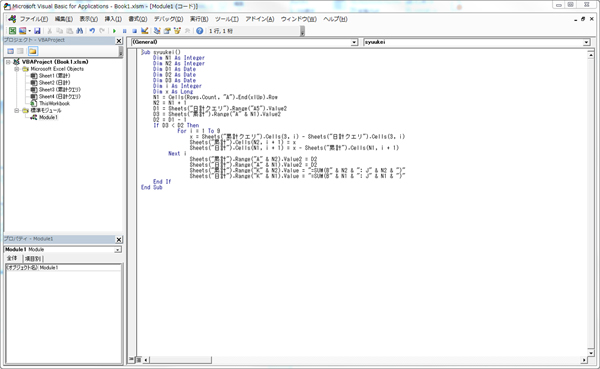Open Find with the binoculars icon
Image resolution: width=600 pixels, height=369 pixels.
pyautogui.click(x=79, y=31)
